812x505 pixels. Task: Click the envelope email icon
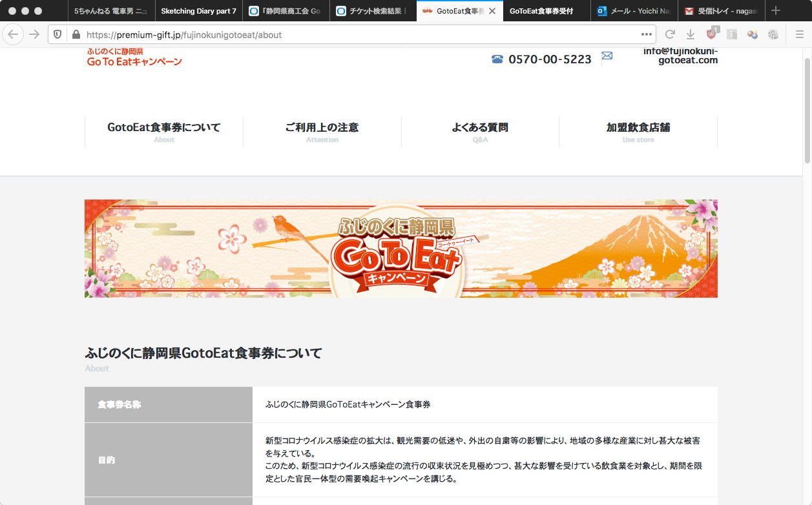607,56
